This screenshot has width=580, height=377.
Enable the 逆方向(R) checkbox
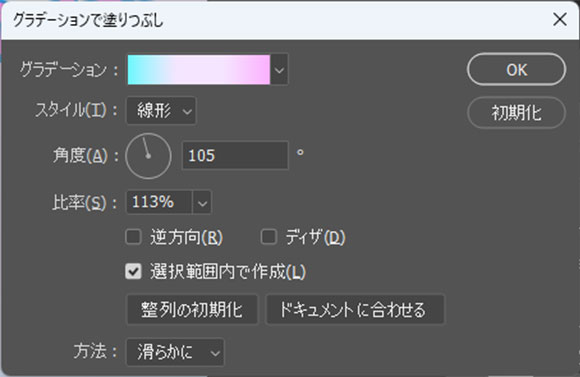[133, 237]
